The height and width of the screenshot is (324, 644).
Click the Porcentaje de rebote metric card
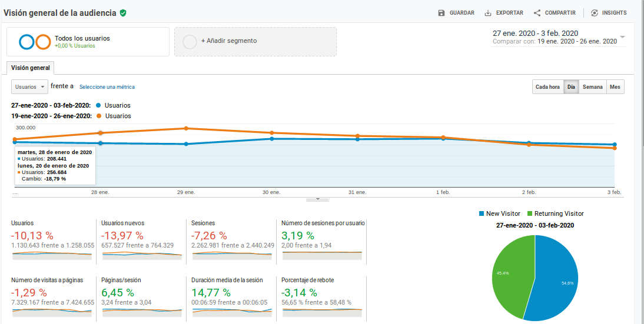(321, 295)
